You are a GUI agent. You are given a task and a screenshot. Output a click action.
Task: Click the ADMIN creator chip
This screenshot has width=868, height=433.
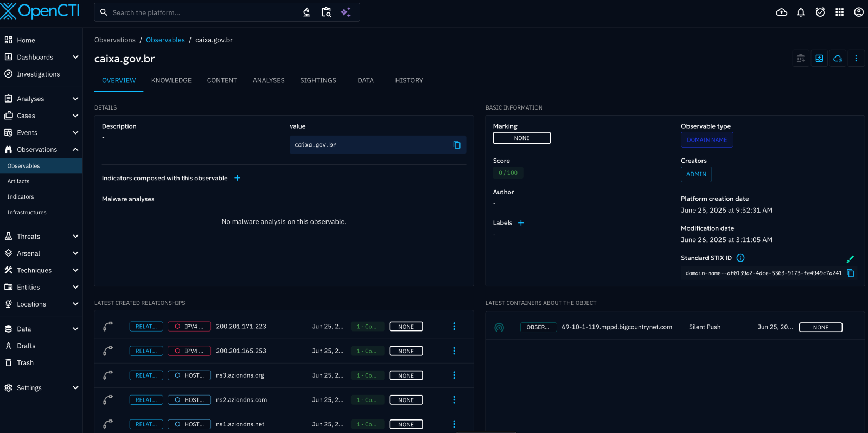tap(696, 174)
